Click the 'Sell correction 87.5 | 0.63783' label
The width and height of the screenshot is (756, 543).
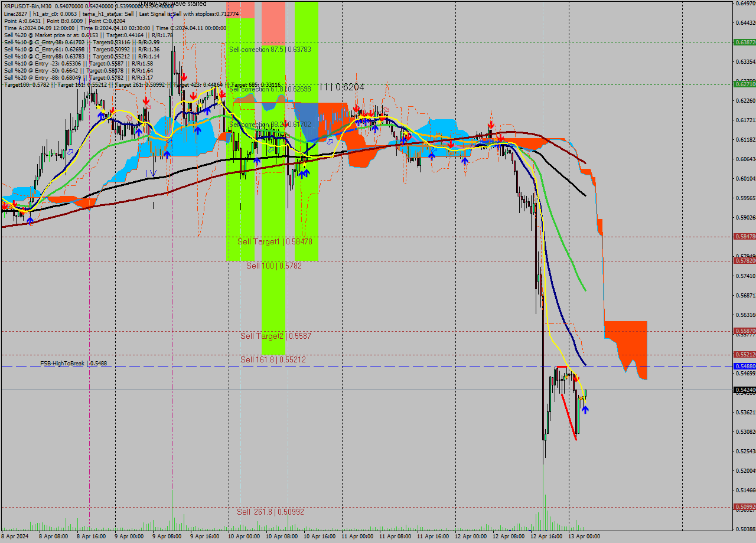click(x=270, y=50)
